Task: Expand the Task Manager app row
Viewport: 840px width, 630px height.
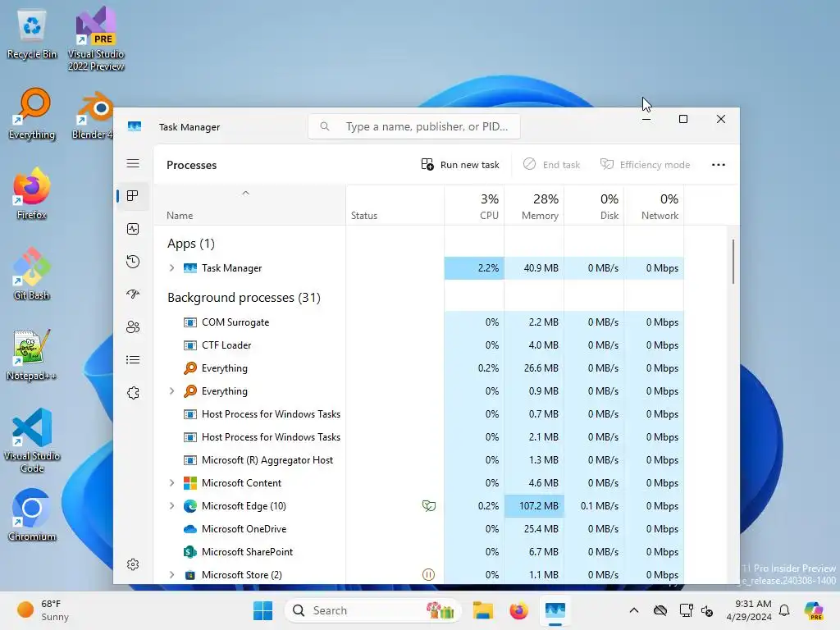Action: (x=172, y=268)
